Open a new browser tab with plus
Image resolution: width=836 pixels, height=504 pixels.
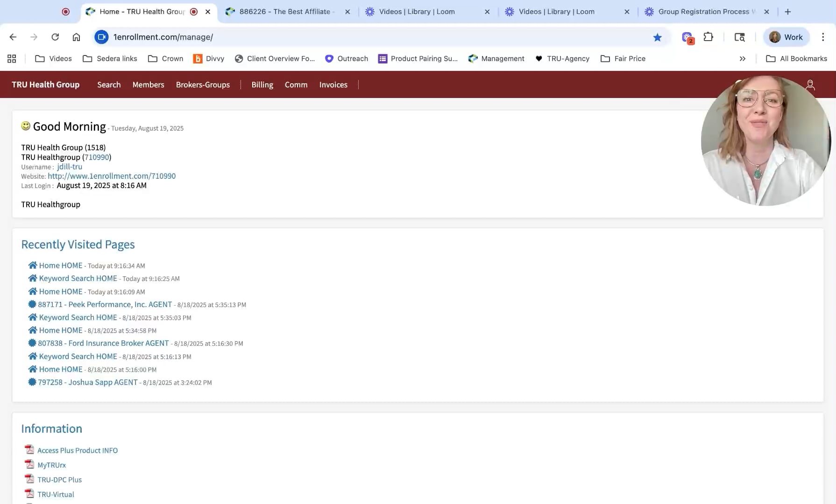tap(788, 12)
